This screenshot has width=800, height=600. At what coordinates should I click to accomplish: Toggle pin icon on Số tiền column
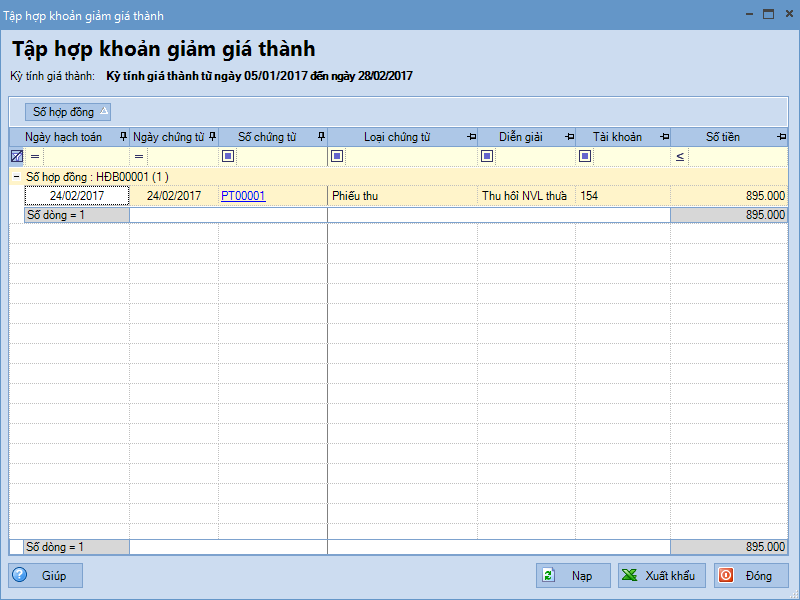(781, 137)
